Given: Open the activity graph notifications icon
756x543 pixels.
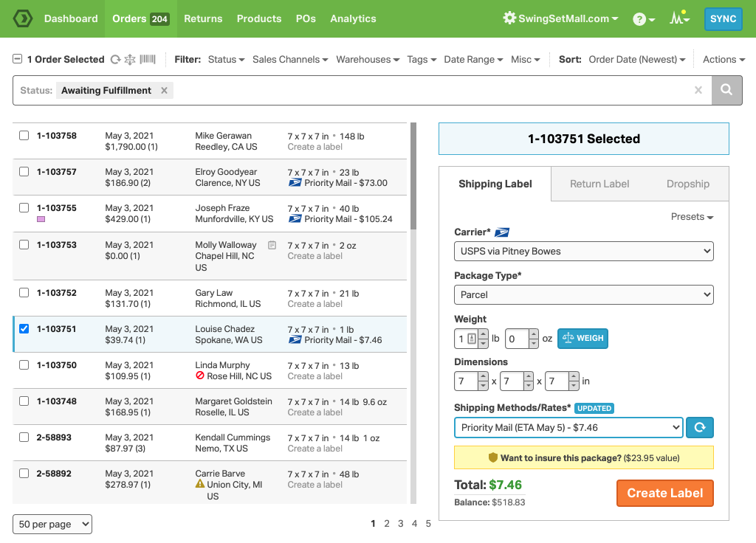Looking at the screenshot, I should (x=679, y=18).
